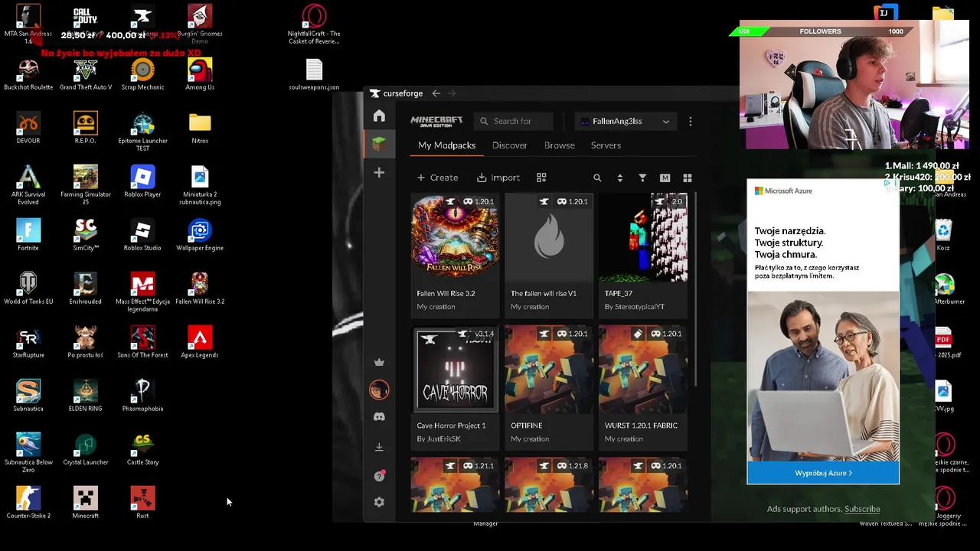Click the modpack search magnifier icon
980x551 pixels.
pyautogui.click(x=597, y=178)
